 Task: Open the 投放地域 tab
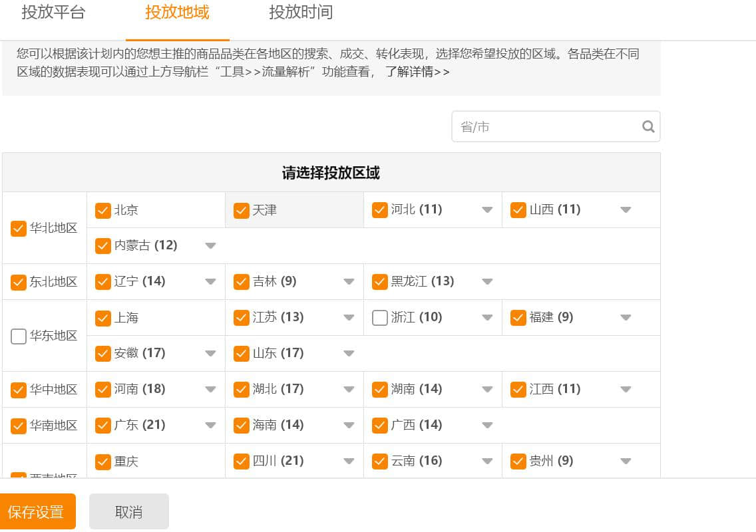click(x=177, y=13)
